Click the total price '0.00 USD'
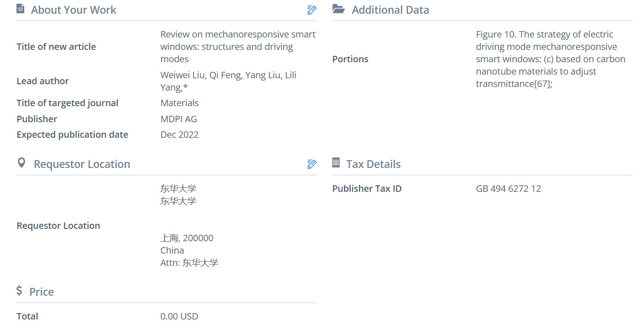The width and height of the screenshot is (644, 330). pyautogui.click(x=179, y=316)
